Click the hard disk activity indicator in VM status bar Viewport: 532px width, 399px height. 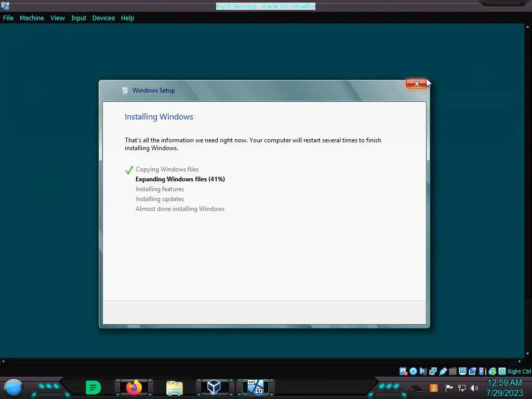[403, 371]
